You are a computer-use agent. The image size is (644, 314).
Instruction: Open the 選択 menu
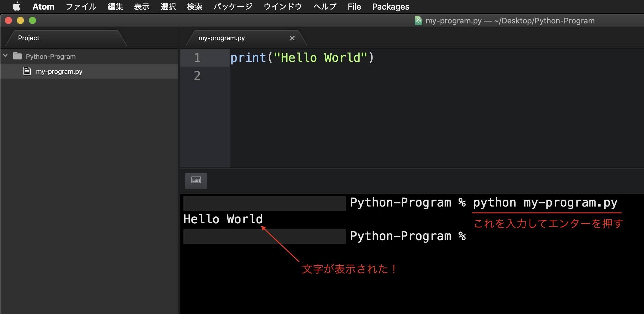tap(168, 7)
